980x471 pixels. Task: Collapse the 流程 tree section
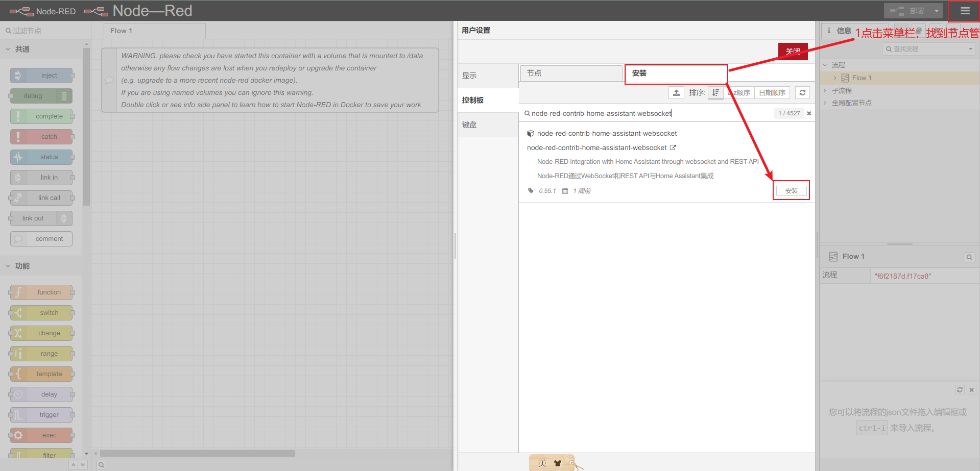coord(825,65)
